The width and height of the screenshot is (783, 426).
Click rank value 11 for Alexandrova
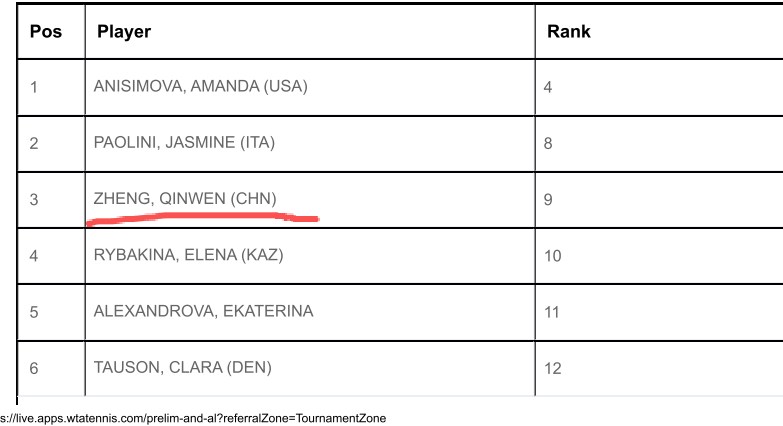pyautogui.click(x=551, y=313)
